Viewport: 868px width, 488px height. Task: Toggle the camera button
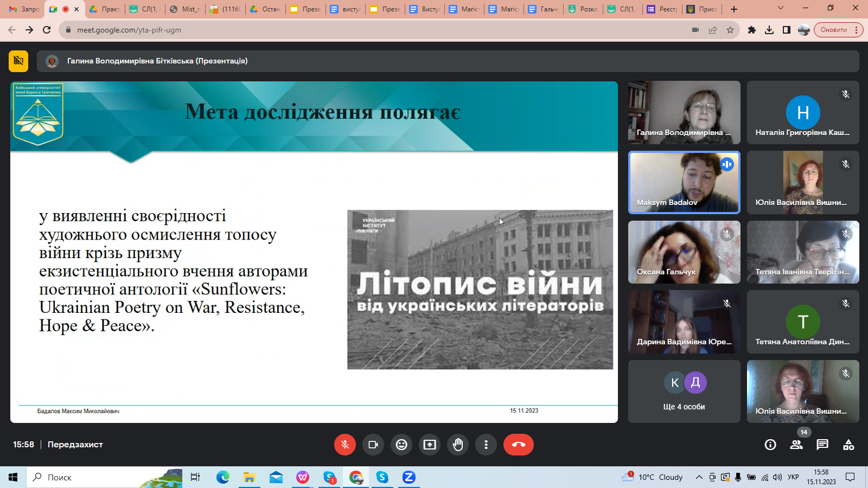point(373,445)
